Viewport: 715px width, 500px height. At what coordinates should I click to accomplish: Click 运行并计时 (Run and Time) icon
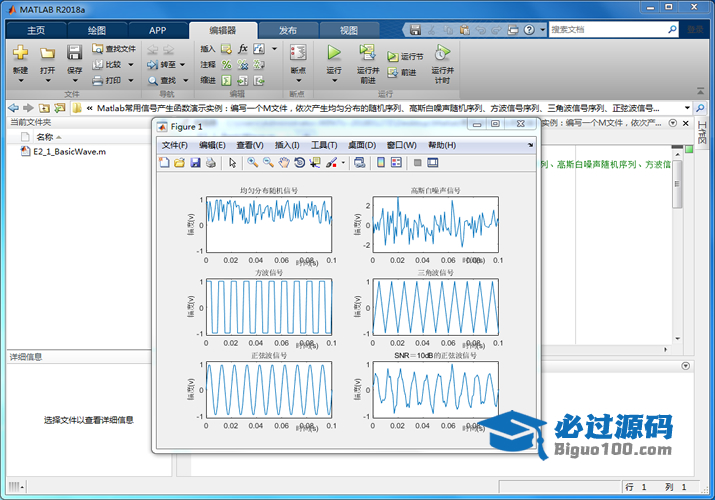[442, 52]
